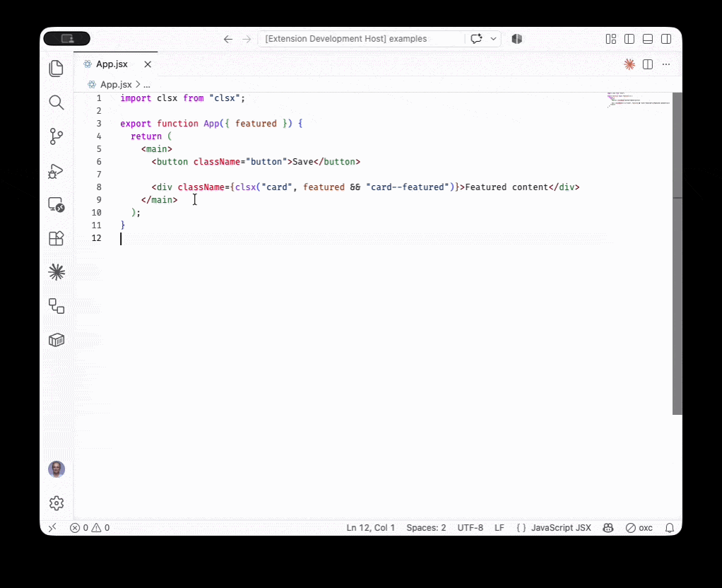Change indentation via Spaces: 2
722x588 pixels.
coord(426,528)
